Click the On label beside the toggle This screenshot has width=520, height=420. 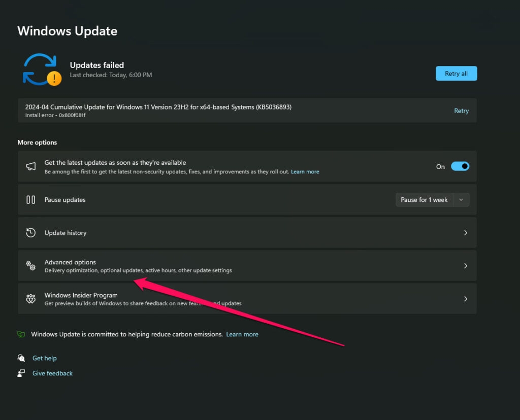(x=440, y=166)
